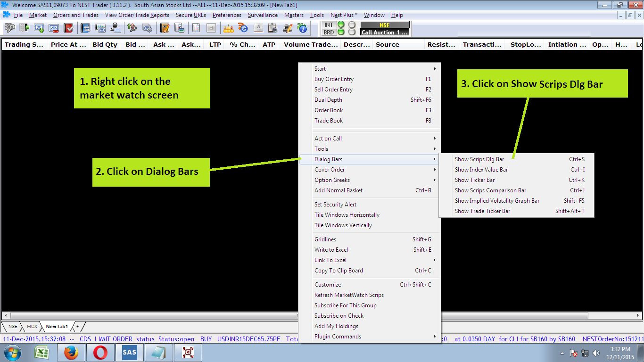Click the keys login toolbar icon
Image resolution: width=644 pixels, height=362 pixels.
point(9,28)
